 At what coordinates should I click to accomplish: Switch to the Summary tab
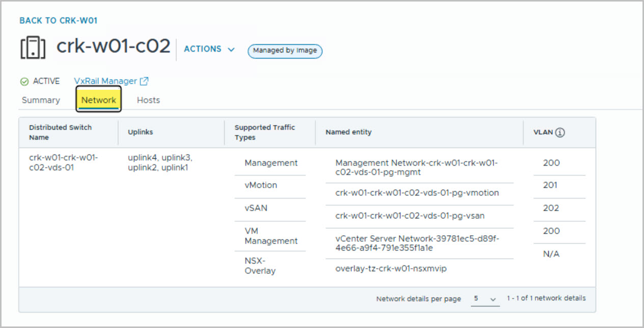[x=41, y=100]
